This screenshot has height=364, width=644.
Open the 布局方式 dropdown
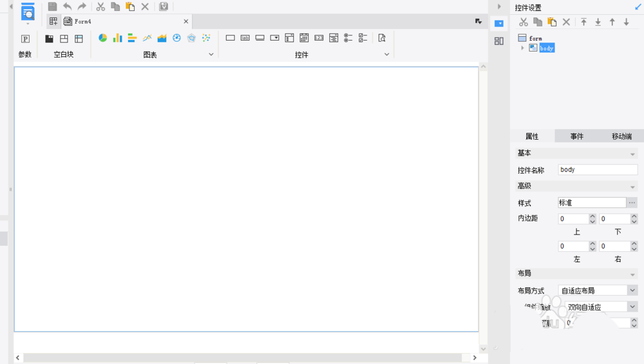tap(632, 291)
